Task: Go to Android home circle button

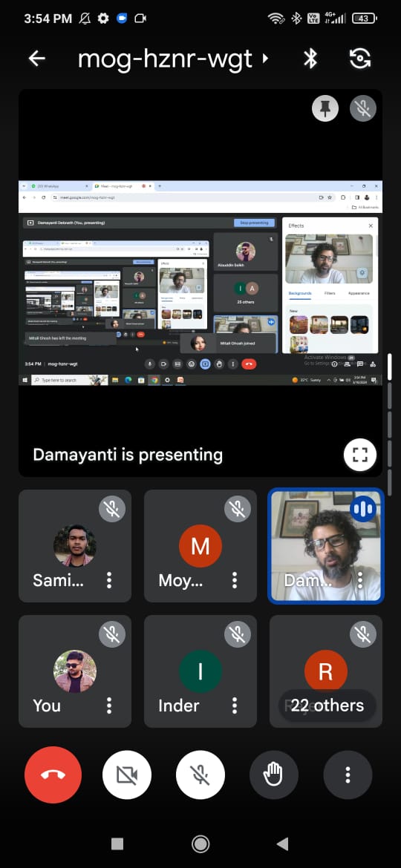Action: 200,844
